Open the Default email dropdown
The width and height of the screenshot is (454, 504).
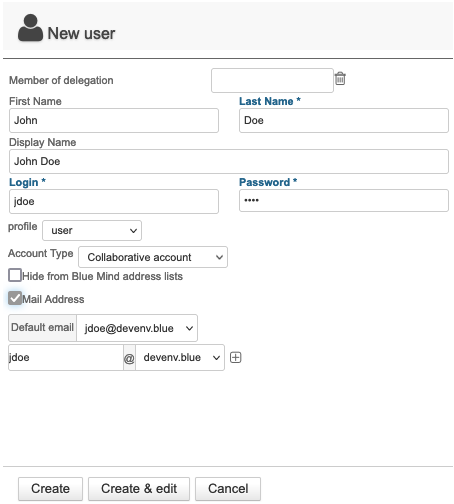pos(137,328)
